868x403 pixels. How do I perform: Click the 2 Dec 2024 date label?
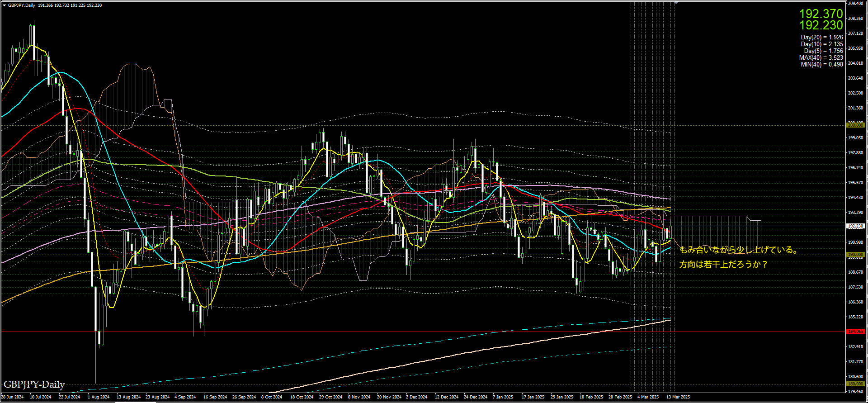417,397
